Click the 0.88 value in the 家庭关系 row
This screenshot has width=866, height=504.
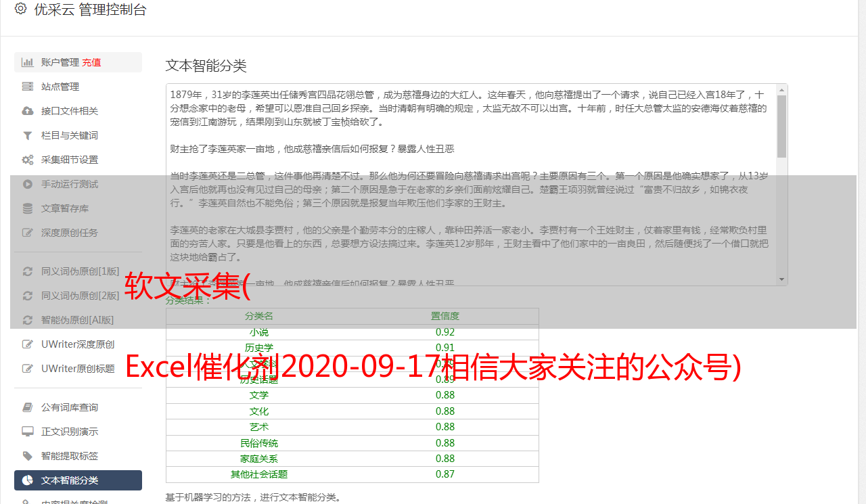(445, 459)
